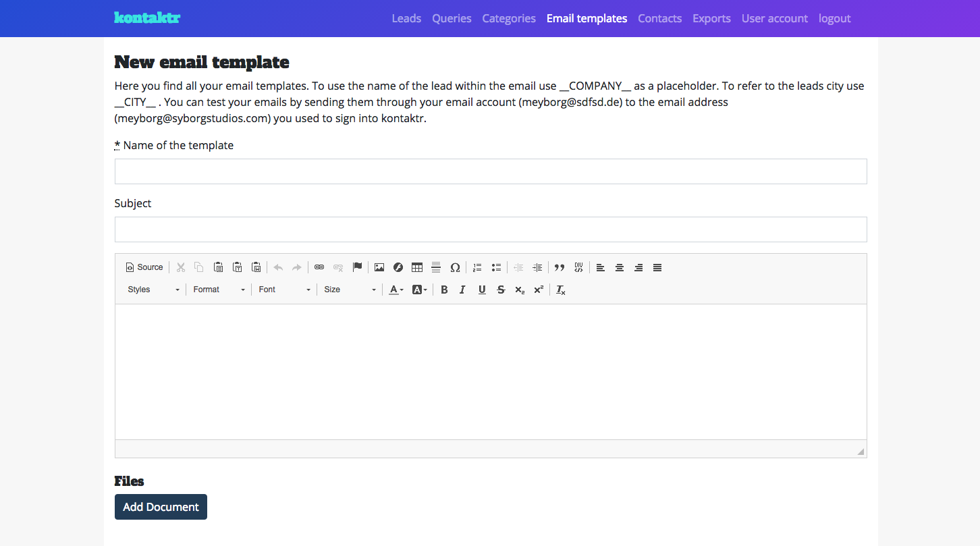Image resolution: width=980 pixels, height=546 pixels.
Task: Open the Font dropdown
Action: (x=285, y=290)
